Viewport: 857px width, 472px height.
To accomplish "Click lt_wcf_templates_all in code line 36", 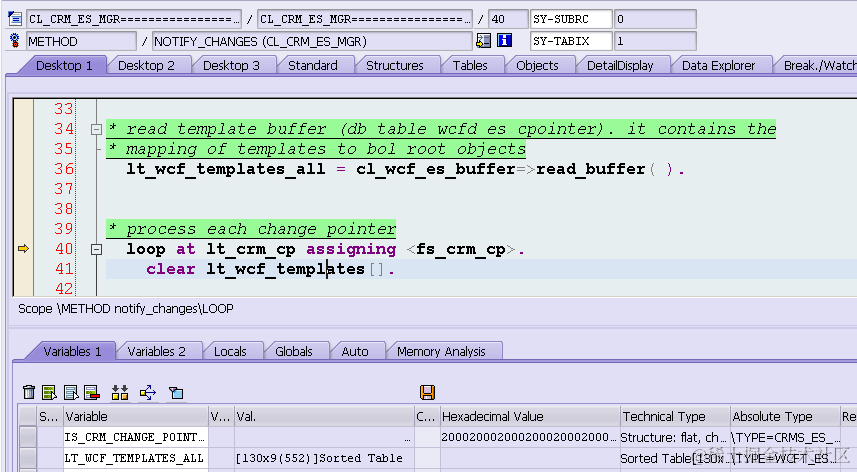I will pos(226,169).
